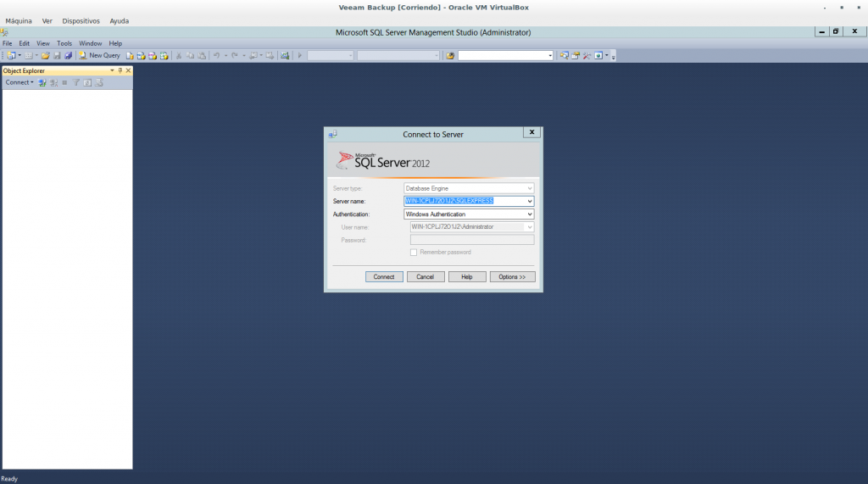The image size is (868, 484).
Task: Click the Filter funnel icon in Object Explorer
Action: click(75, 82)
